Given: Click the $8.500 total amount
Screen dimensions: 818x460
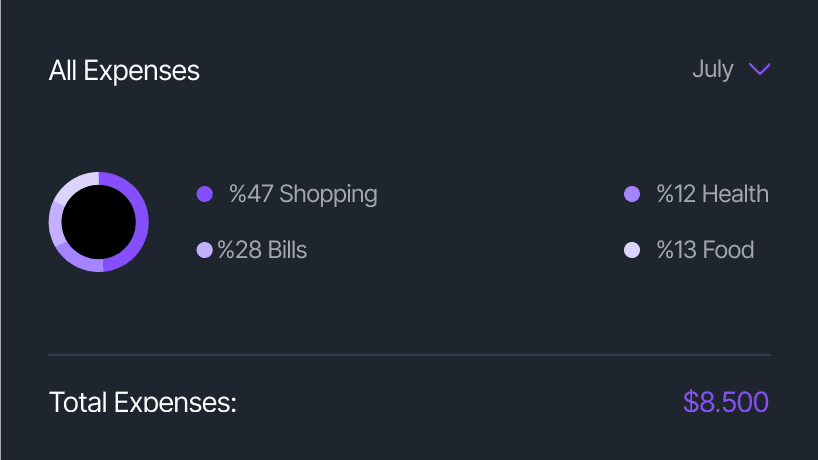Looking at the screenshot, I should pos(726,402).
